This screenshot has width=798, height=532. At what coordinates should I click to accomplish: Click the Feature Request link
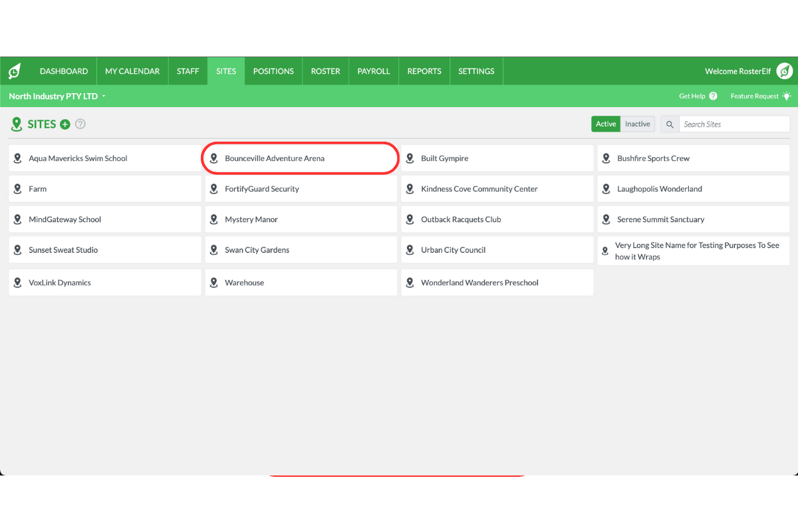pyautogui.click(x=754, y=96)
